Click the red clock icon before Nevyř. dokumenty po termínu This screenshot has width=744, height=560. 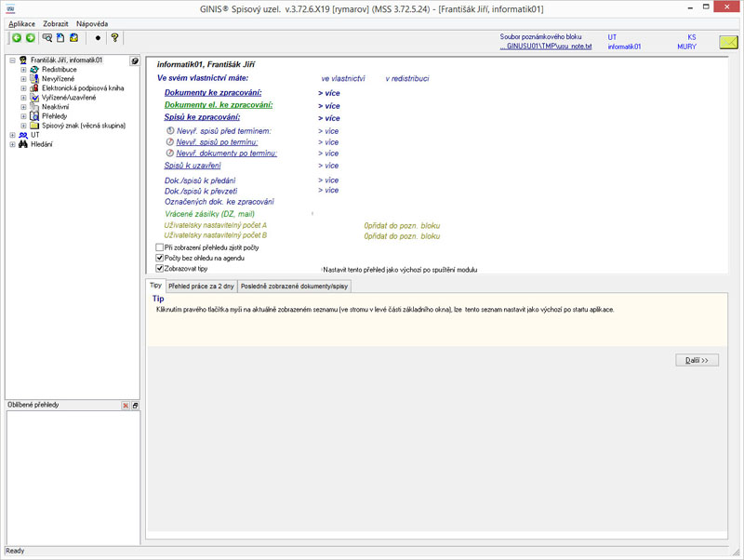click(x=170, y=153)
